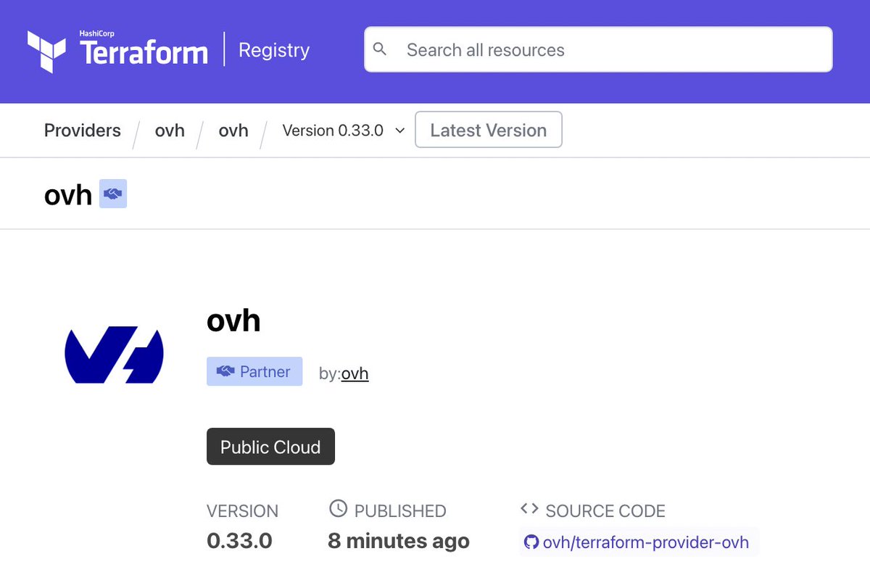Open the ovh publisher link after by:
The image size is (870, 588).
355,373
